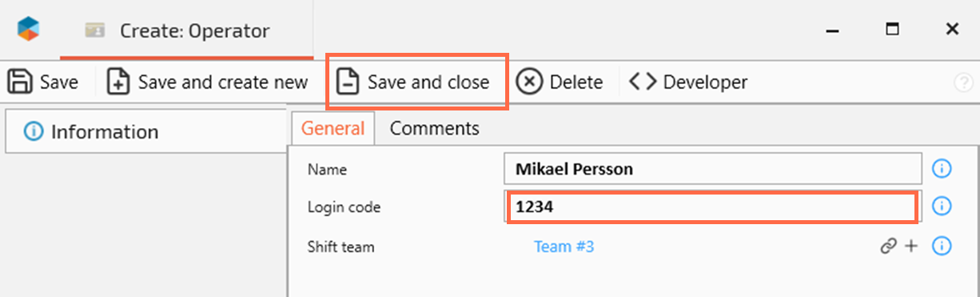Image resolution: width=980 pixels, height=297 pixels.
Task: Focus the Name input field
Action: click(713, 169)
